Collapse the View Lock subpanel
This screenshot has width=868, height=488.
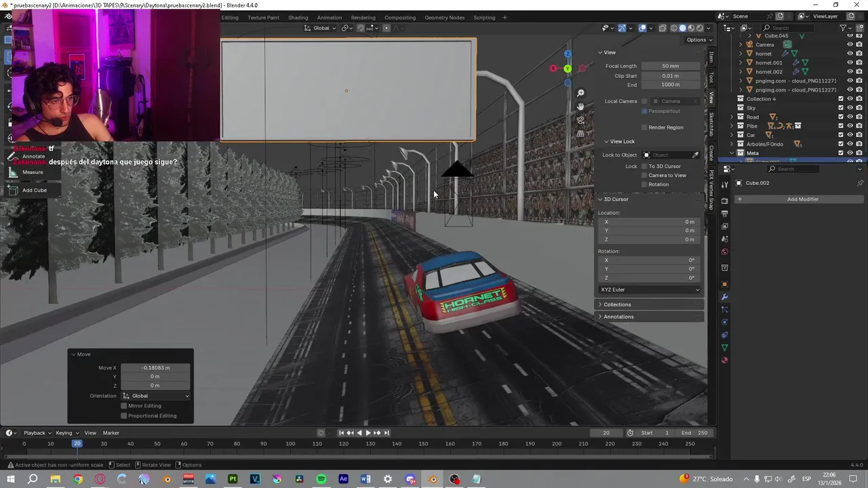tap(606, 142)
